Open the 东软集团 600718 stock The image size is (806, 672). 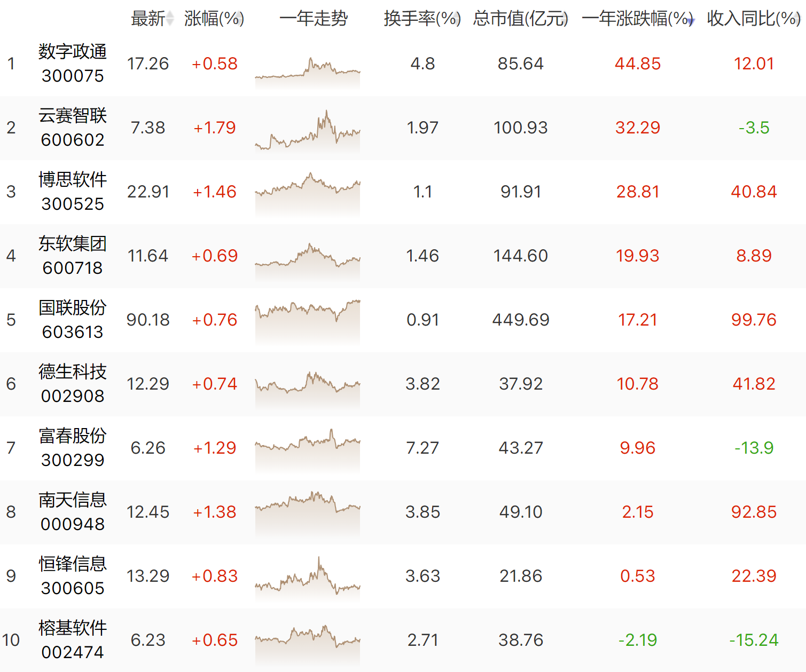pyautogui.click(x=73, y=256)
